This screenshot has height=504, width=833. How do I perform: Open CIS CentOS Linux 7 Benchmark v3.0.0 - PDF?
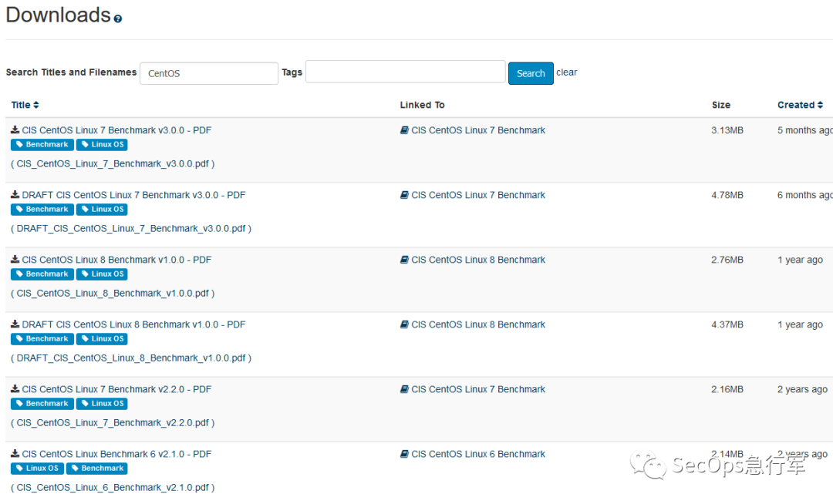click(x=116, y=130)
